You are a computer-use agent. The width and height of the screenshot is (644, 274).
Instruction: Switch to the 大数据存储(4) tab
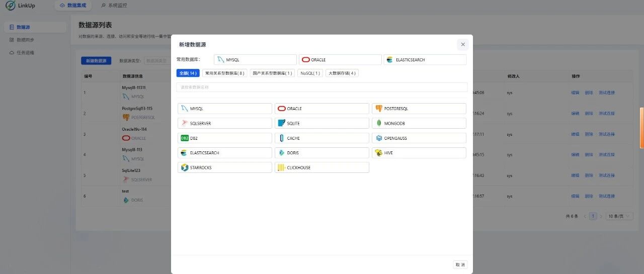click(x=342, y=73)
